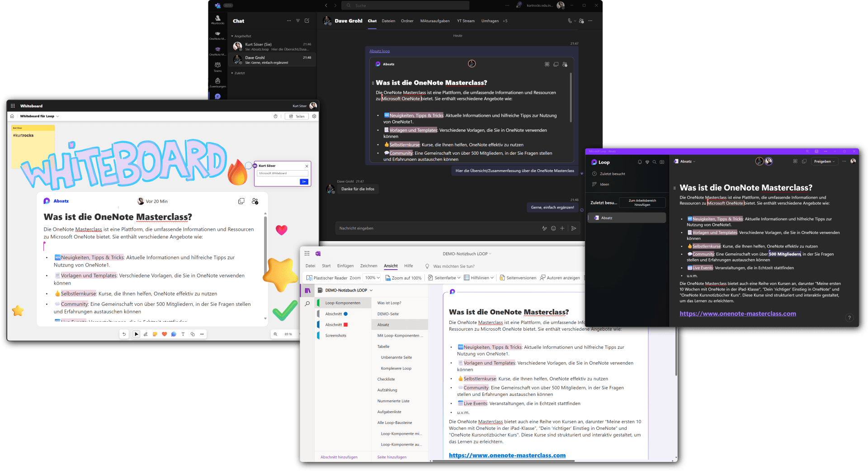Screen dimensions: 868x471
Task: Go back in Teams navigation history
Action: coord(326,5)
